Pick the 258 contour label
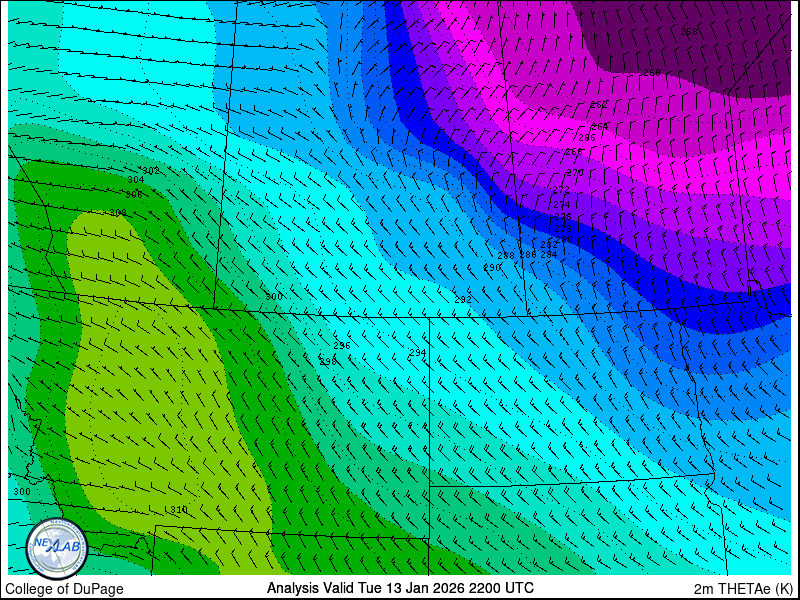Viewport: 800px width, 600px height. tap(689, 32)
